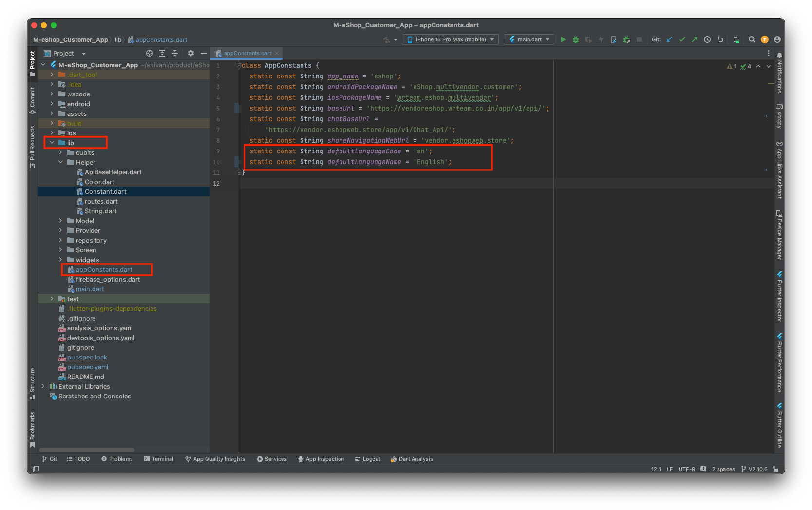Go to next highlighted error arrow

(x=769, y=66)
